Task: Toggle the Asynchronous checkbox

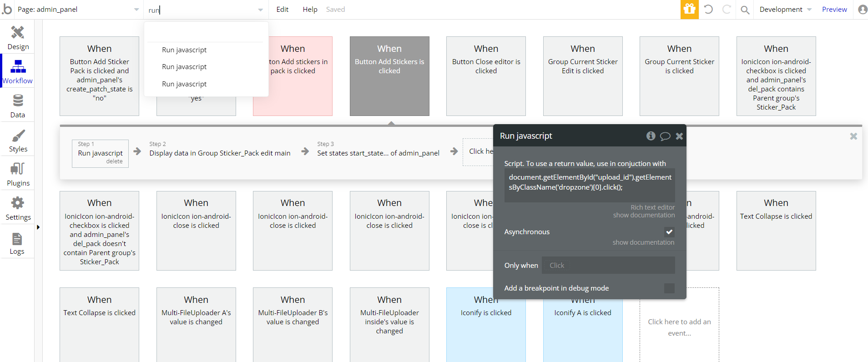Action: (669, 232)
